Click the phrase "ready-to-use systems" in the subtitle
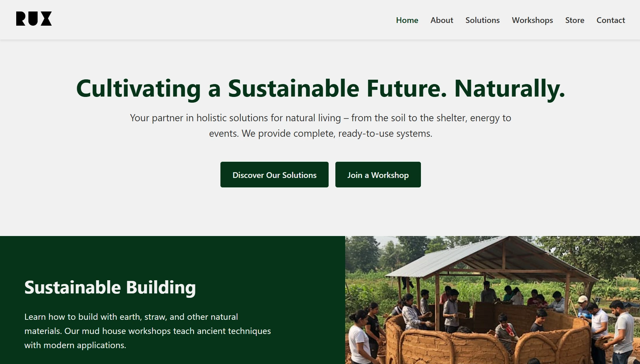Image resolution: width=640 pixels, height=364 pixels. (385, 134)
